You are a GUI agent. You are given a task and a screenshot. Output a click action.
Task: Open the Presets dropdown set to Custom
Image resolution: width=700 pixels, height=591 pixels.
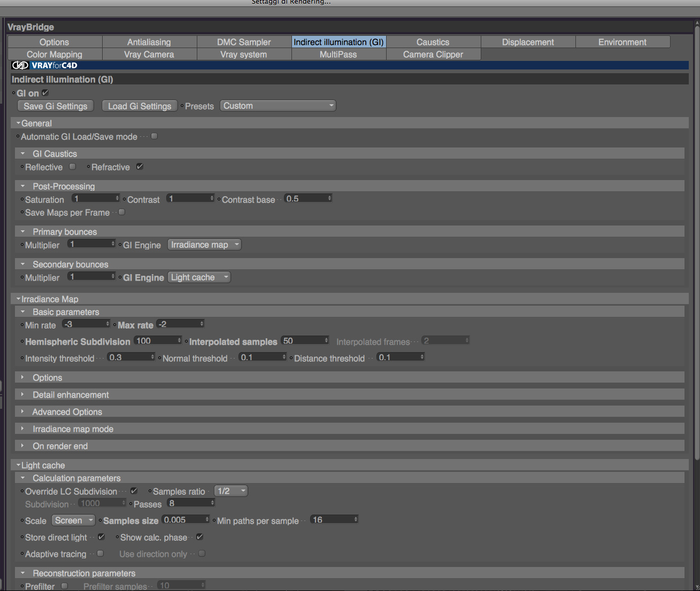pos(278,106)
